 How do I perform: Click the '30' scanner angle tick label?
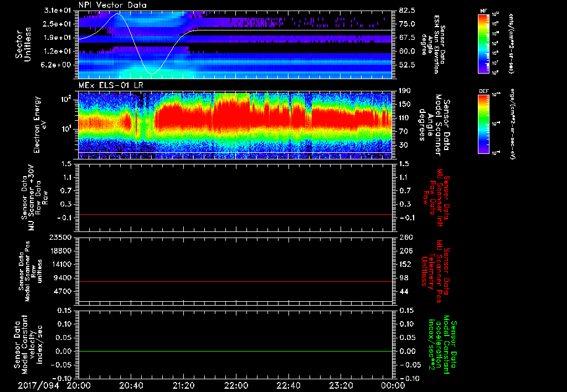click(x=403, y=145)
